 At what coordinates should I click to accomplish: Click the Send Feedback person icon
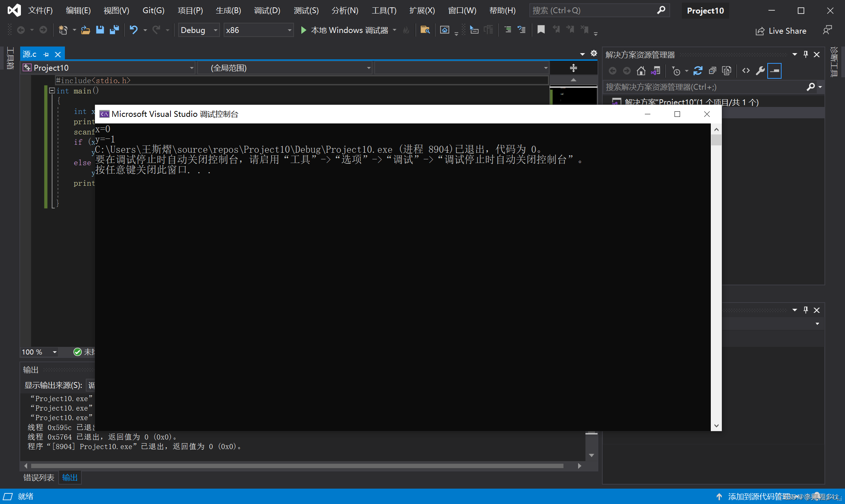point(827,30)
